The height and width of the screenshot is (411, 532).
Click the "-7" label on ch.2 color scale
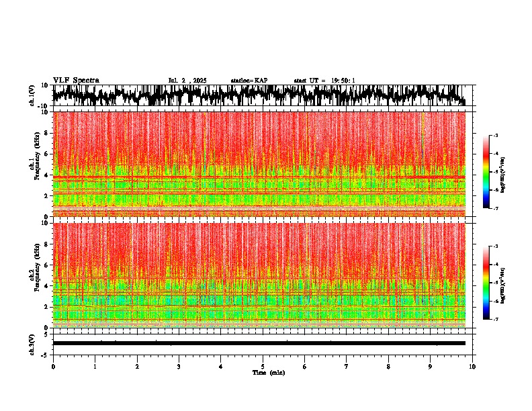pyautogui.click(x=496, y=319)
